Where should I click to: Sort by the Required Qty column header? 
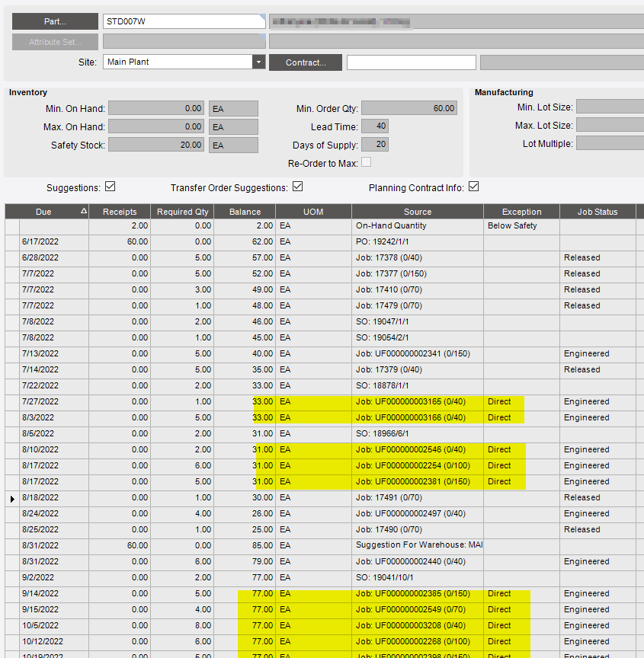183,212
